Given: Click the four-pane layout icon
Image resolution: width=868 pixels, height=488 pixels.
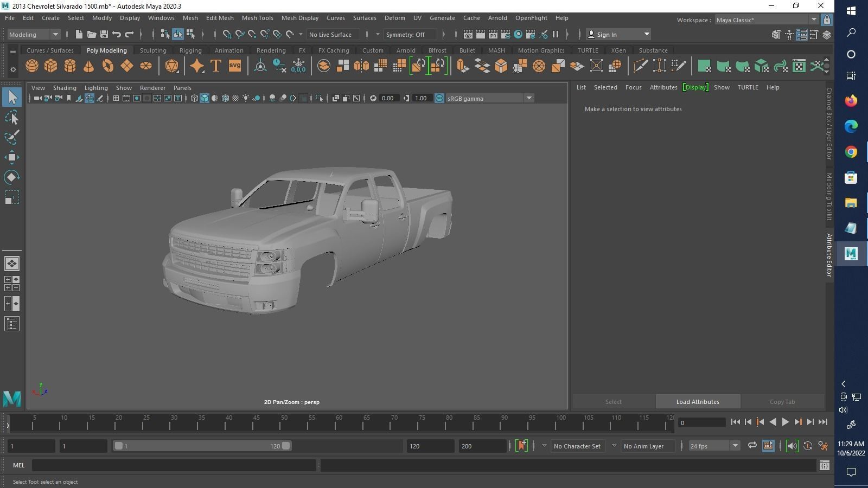Looking at the screenshot, I should pos(12,284).
